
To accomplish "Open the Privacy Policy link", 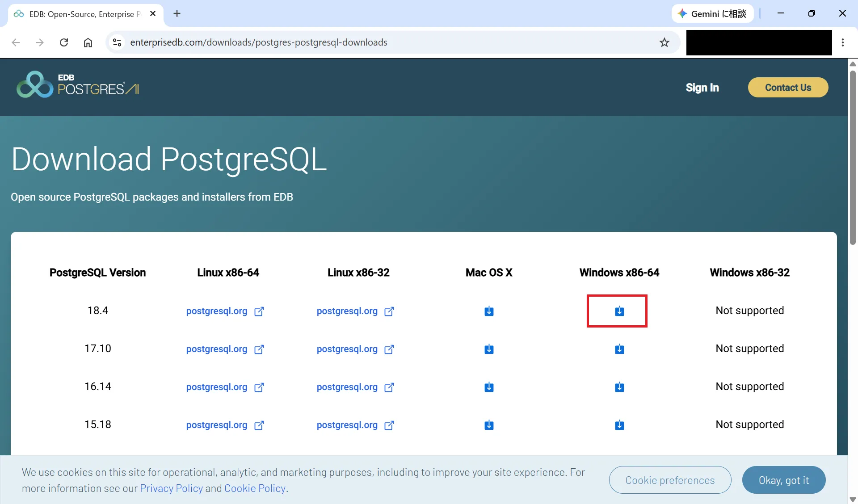I will [x=172, y=488].
